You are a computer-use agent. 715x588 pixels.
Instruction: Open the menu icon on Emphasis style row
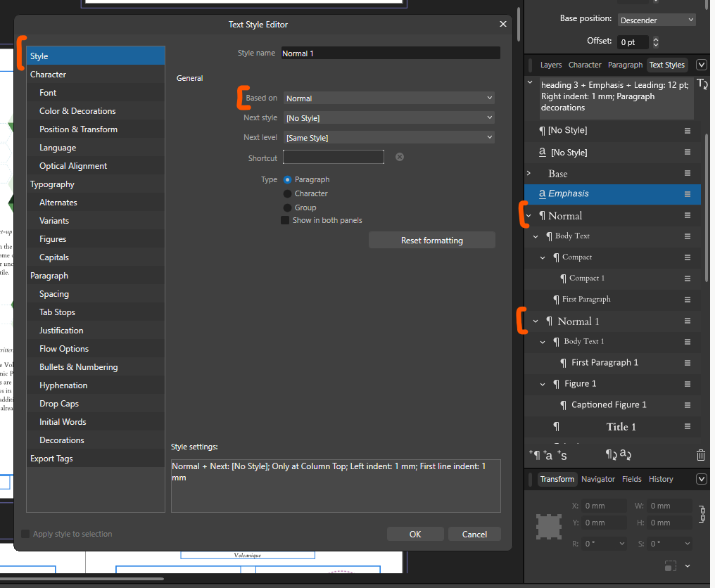tap(688, 194)
